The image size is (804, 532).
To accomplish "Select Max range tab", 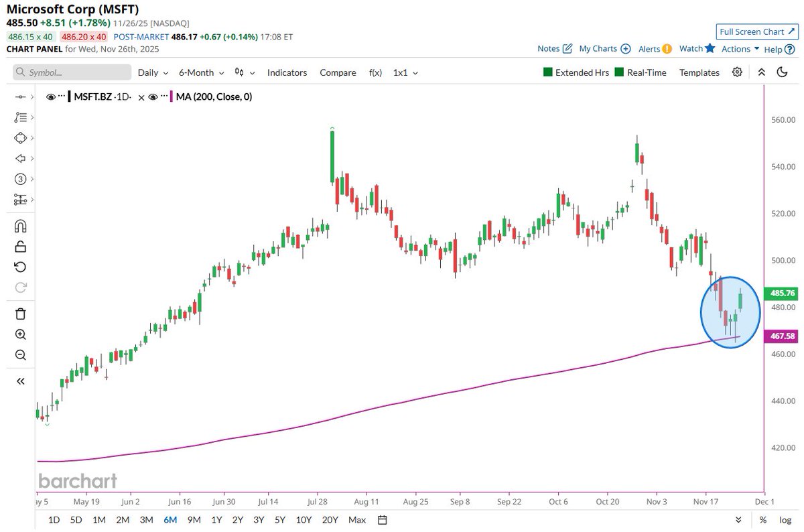I will click(x=357, y=520).
